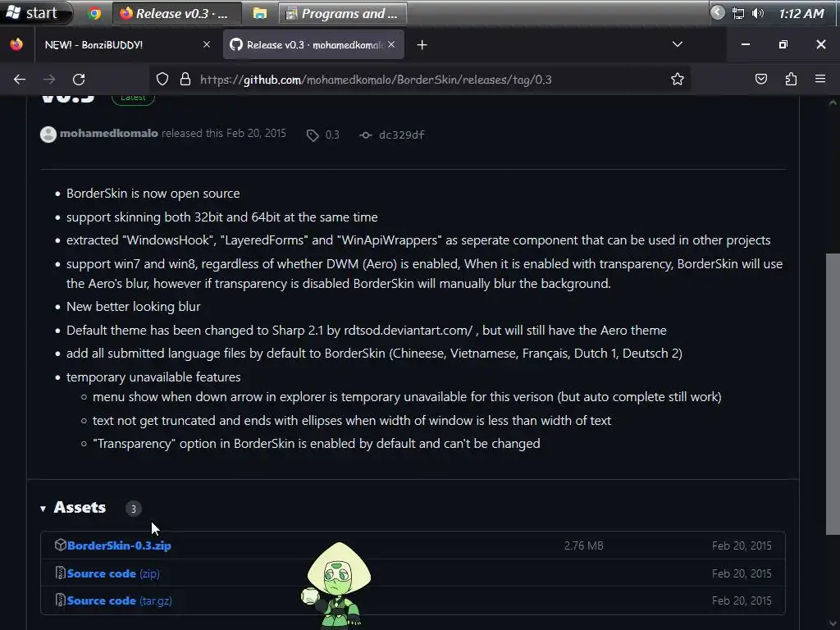Click the 1:12 AM taskbar clock

(801, 13)
